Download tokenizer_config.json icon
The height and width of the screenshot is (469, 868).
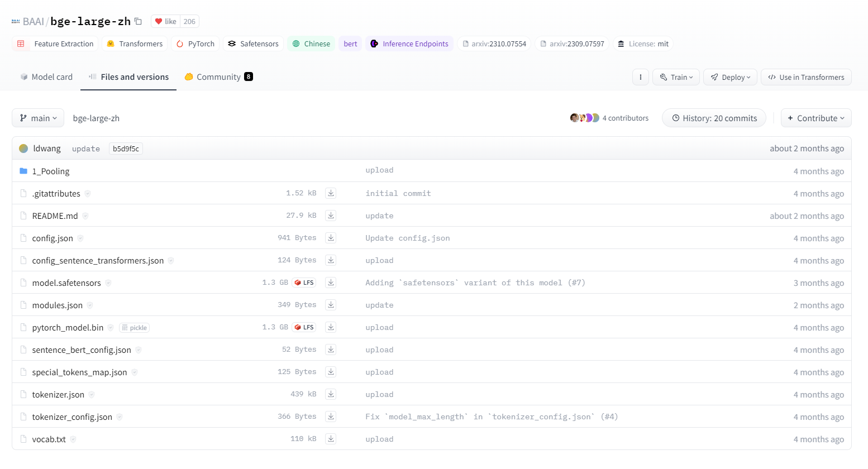[x=331, y=417]
